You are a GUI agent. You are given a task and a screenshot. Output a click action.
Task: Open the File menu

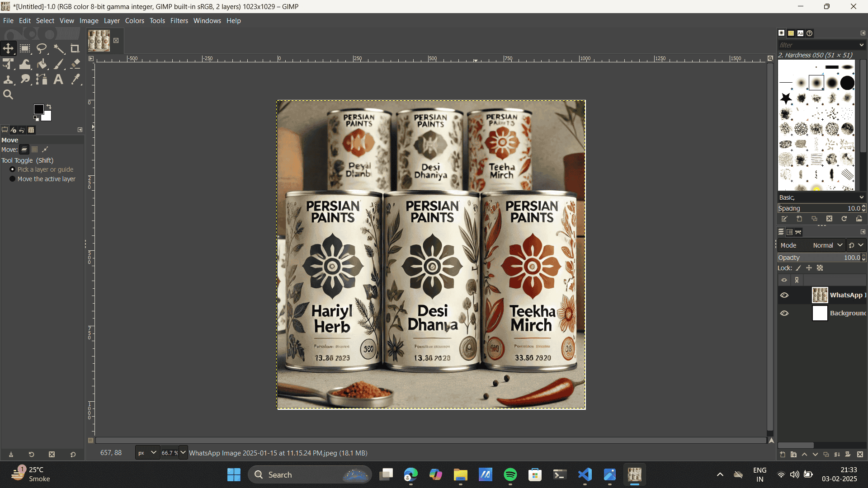[x=8, y=21]
